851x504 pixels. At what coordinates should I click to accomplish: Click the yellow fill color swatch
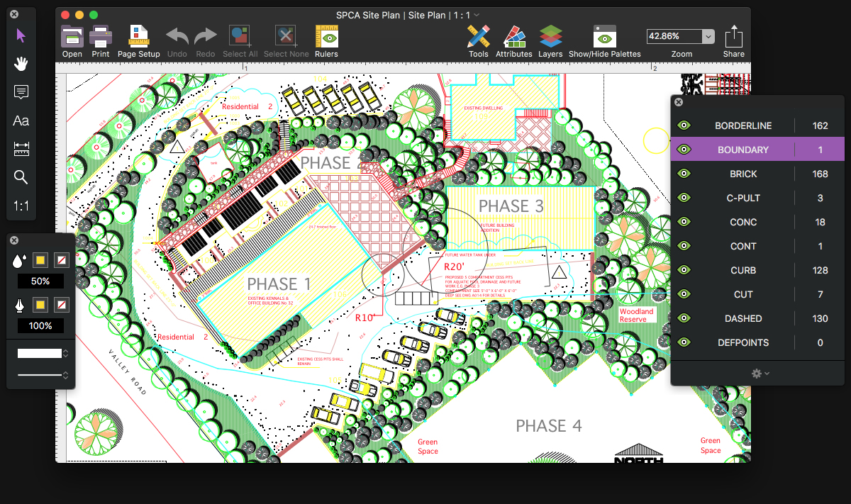[41, 262]
